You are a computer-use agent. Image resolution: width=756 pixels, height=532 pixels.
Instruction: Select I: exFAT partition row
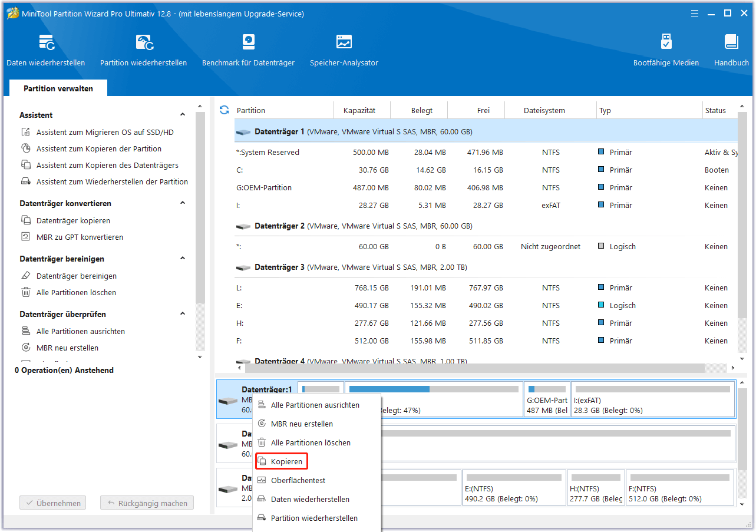486,205
